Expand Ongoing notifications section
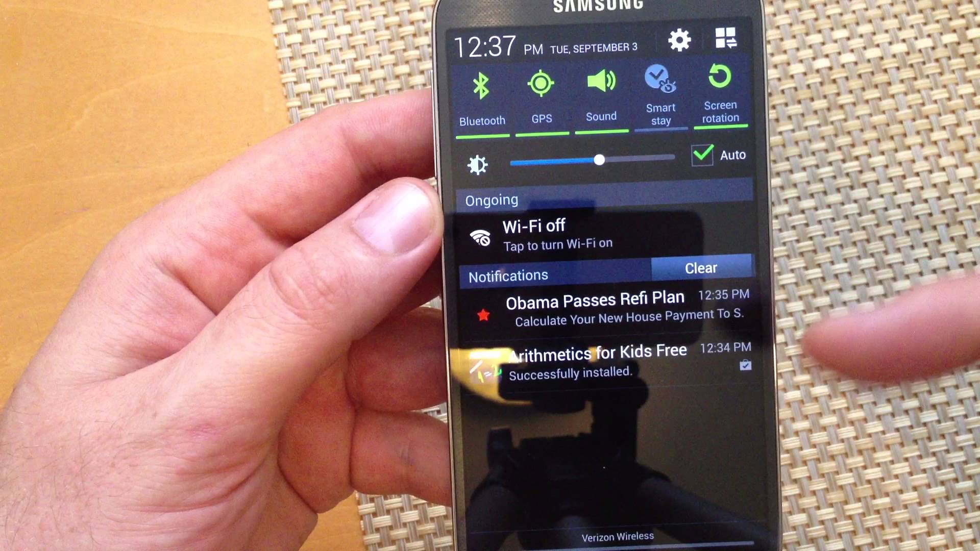Viewport: 980px width, 551px height. 492,200
